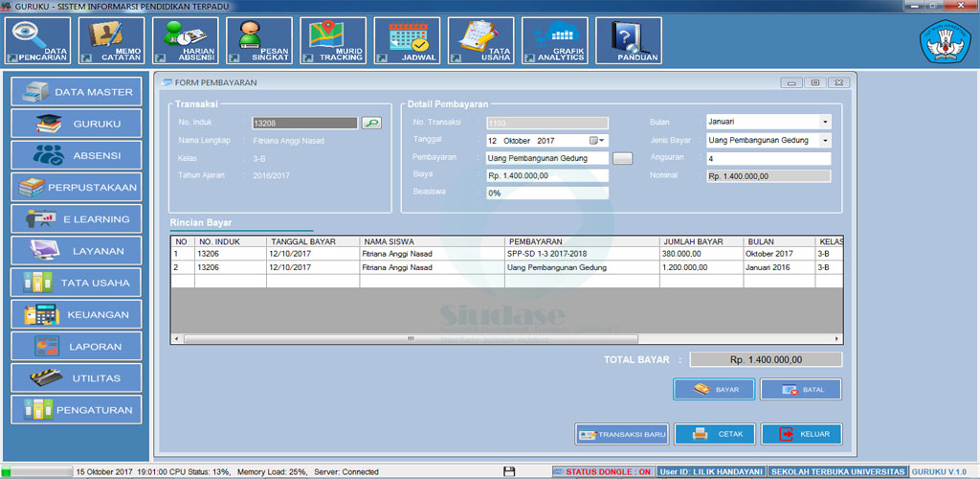The image size is (980, 479).
Task: Select Perpustakaan in the left sidebar
Action: tap(77, 187)
